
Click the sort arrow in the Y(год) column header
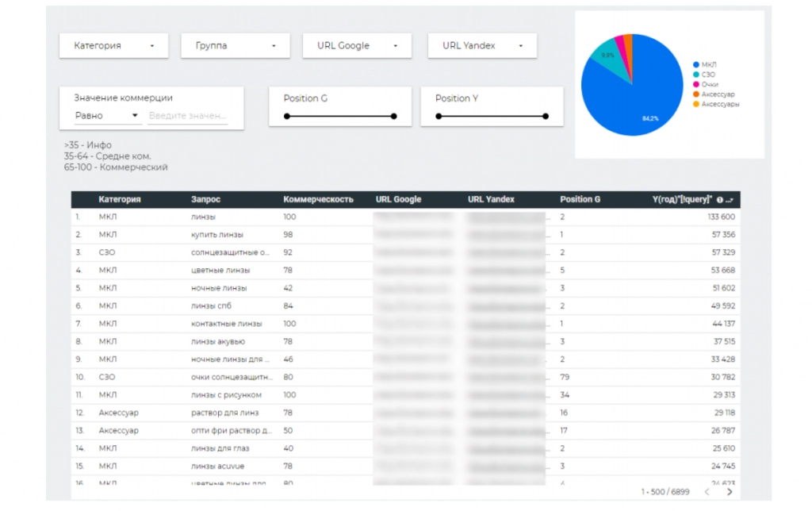730,199
